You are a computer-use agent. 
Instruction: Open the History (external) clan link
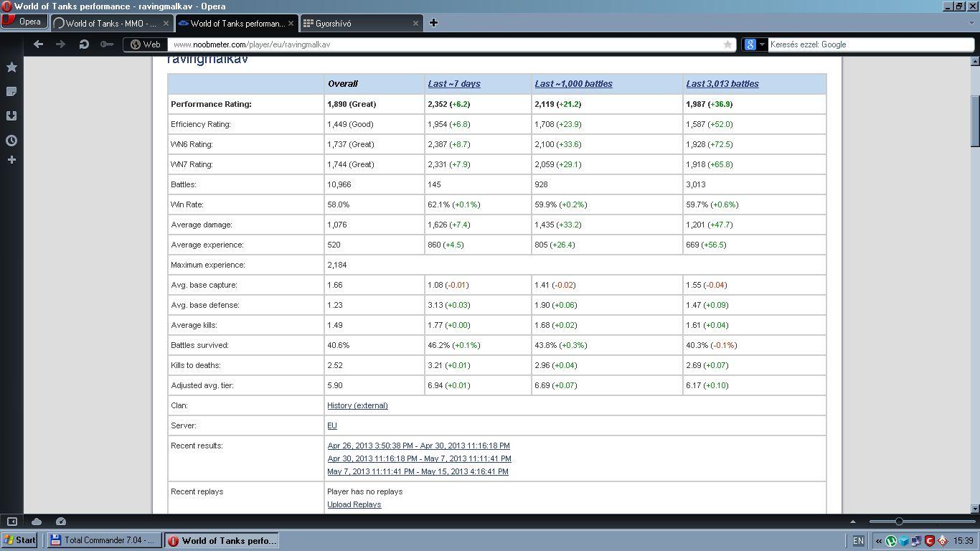point(357,405)
